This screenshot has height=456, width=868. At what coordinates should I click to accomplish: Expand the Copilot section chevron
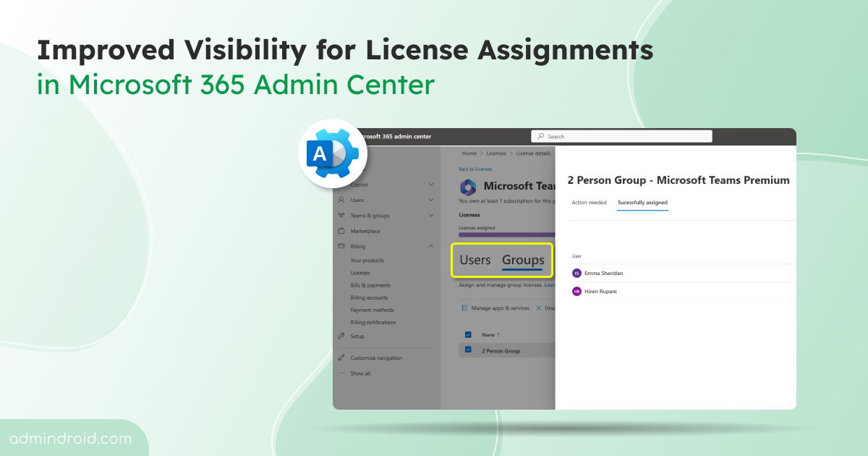click(x=430, y=185)
